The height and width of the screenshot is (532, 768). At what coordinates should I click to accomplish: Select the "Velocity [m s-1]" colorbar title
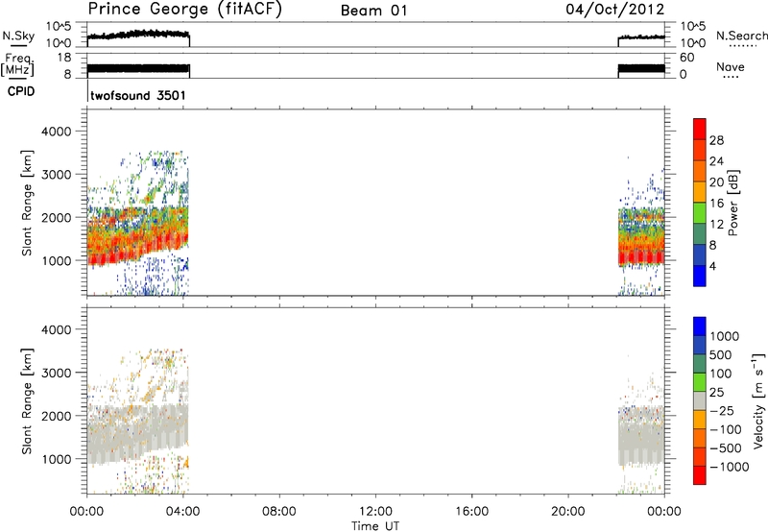758,400
